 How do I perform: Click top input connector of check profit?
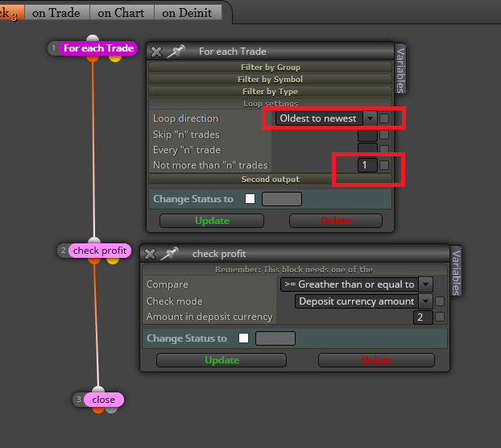coord(94,241)
